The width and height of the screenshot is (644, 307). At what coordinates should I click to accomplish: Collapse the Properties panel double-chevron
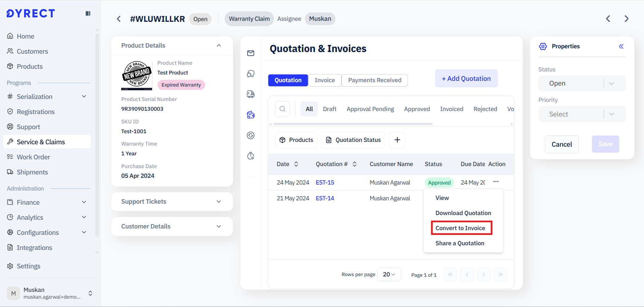point(621,46)
